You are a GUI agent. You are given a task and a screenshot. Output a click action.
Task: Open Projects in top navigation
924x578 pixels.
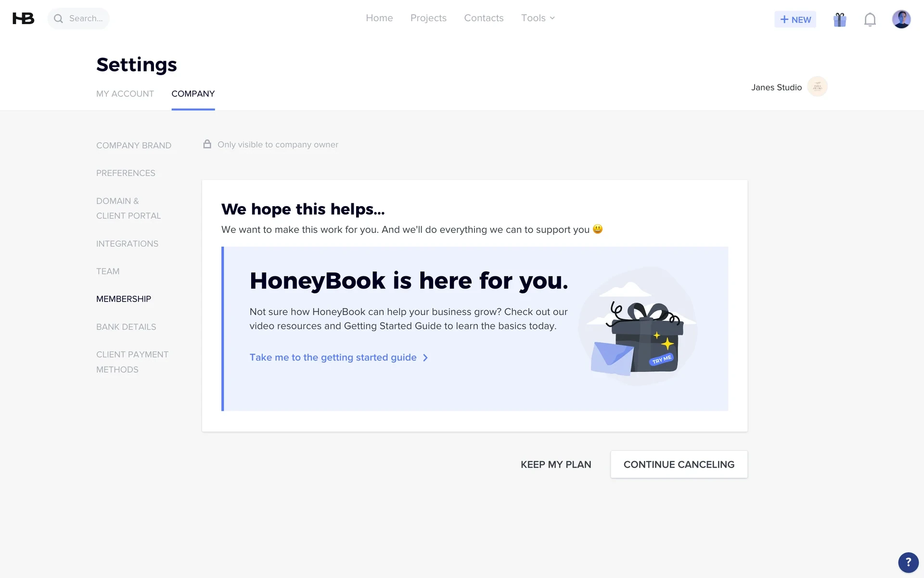[428, 18]
